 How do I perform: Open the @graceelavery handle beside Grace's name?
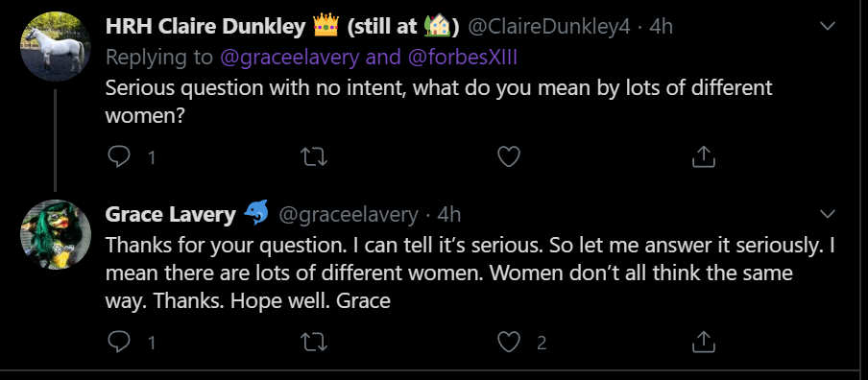pyautogui.click(x=349, y=215)
